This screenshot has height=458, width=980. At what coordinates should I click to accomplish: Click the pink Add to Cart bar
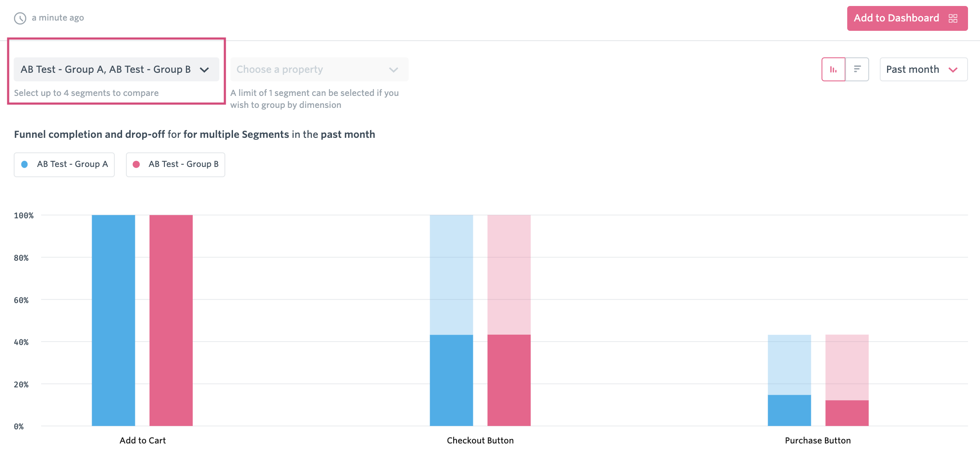coord(171,320)
